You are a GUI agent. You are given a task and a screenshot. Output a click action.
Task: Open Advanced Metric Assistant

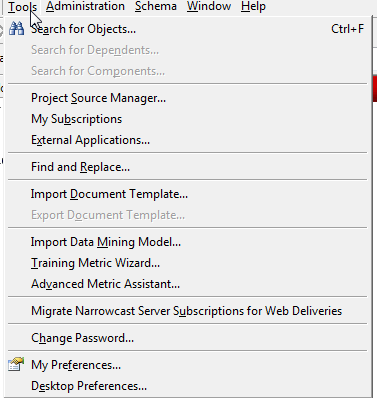[189, 284]
